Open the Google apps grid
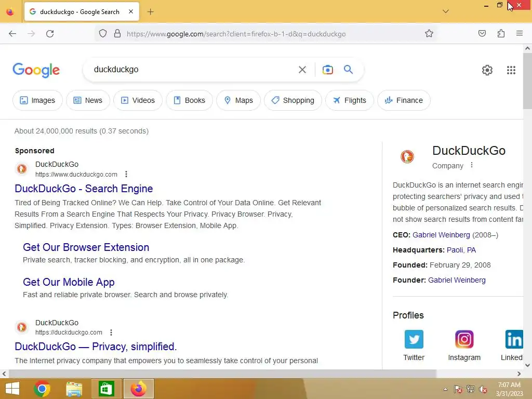 click(x=511, y=70)
